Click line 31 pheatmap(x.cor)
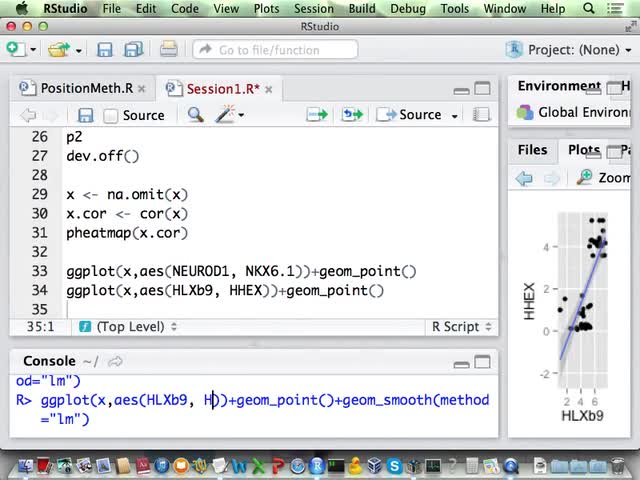The height and width of the screenshot is (480, 640). click(x=127, y=233)
